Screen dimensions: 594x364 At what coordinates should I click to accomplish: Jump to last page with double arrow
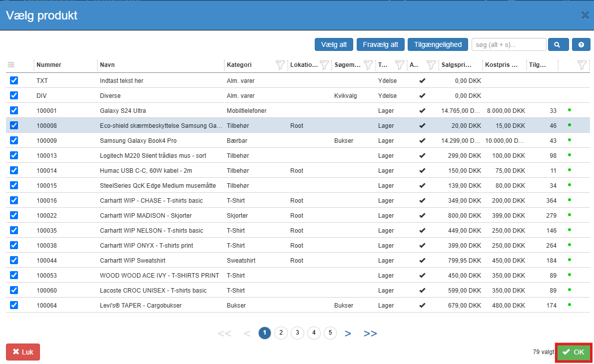(370, 333)
